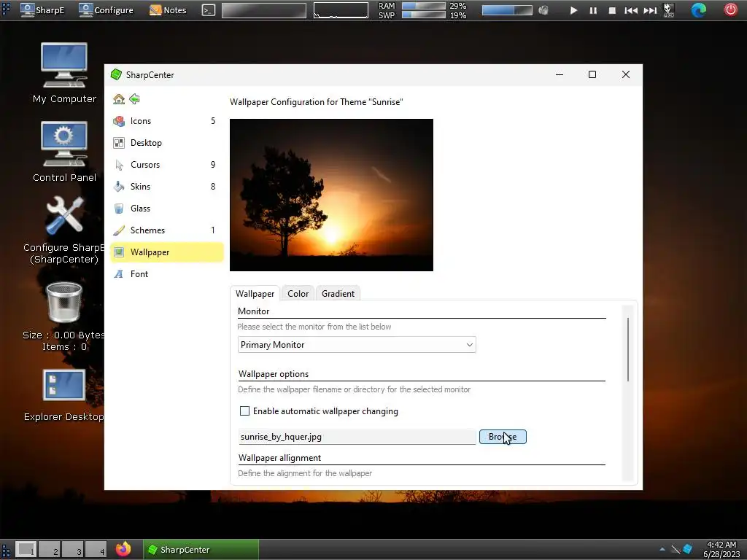The width and height of the screenshot is (747, 560).
Task: Open the Font settings in the sidebar
Action: pos(166,274)
